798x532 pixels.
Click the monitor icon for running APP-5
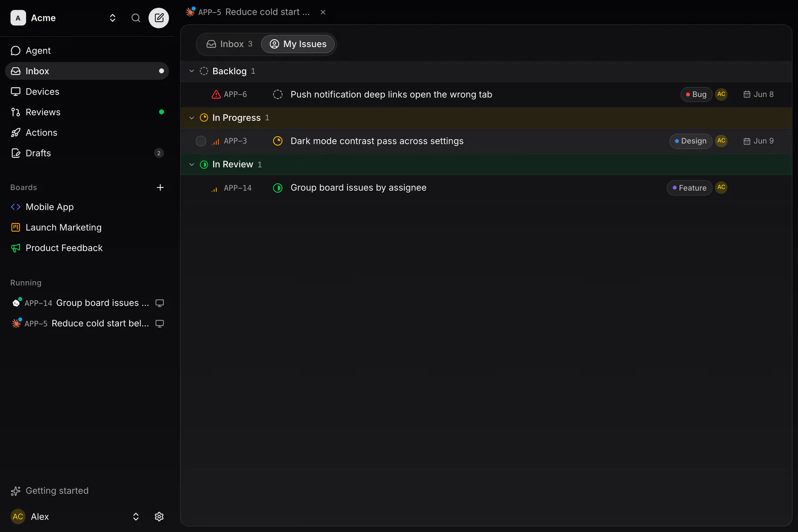[160, 324]
